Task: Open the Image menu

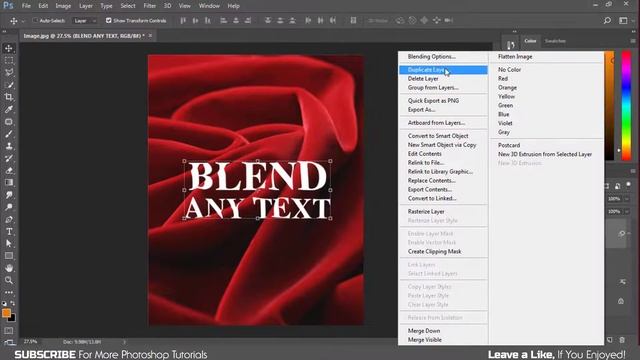Action: [x=63, y=6]
